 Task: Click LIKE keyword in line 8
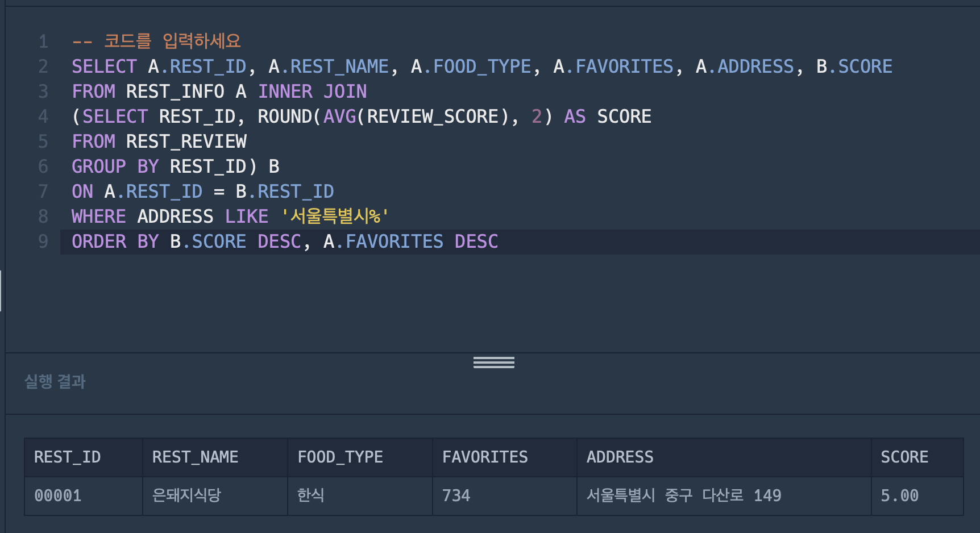(x=246, y=216)
